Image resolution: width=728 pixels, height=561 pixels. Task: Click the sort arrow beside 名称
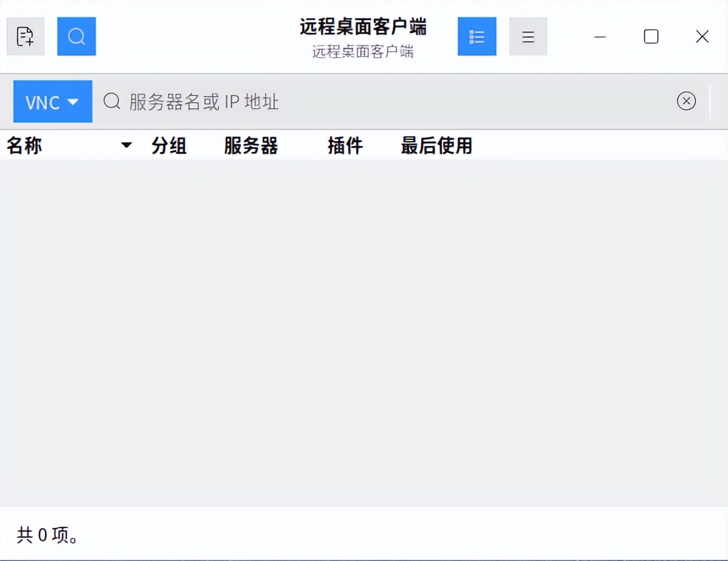pos(126,145)
